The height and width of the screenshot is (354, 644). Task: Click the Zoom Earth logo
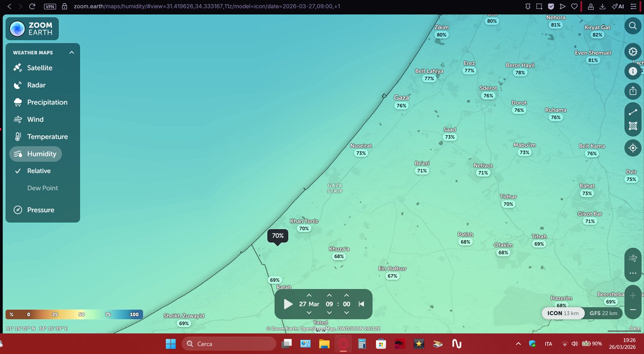point(32,29)
